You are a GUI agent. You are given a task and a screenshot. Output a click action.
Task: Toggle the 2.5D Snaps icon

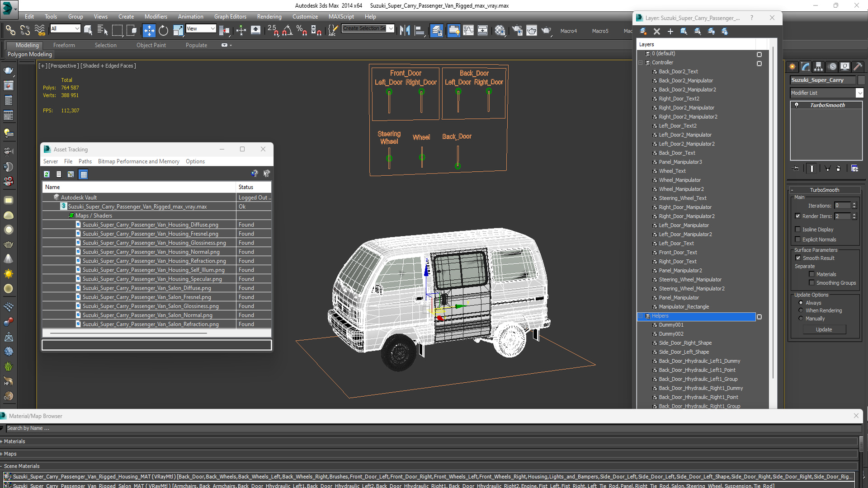273,30
